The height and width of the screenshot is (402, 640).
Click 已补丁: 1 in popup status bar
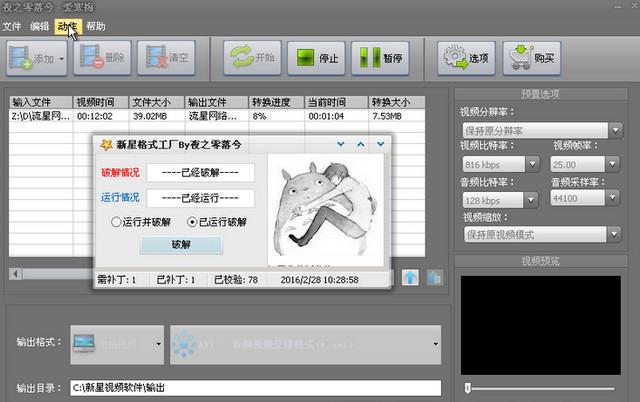click(x=176, y=280)
